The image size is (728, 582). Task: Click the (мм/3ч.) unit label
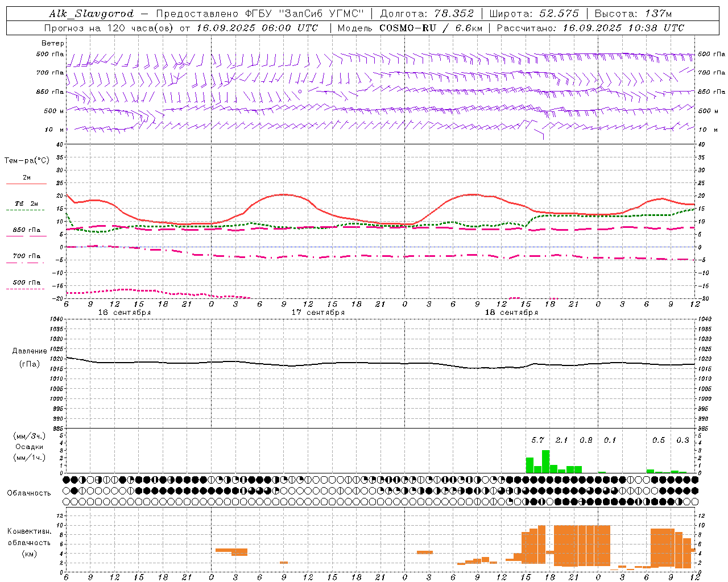click(x=30, y=436)
